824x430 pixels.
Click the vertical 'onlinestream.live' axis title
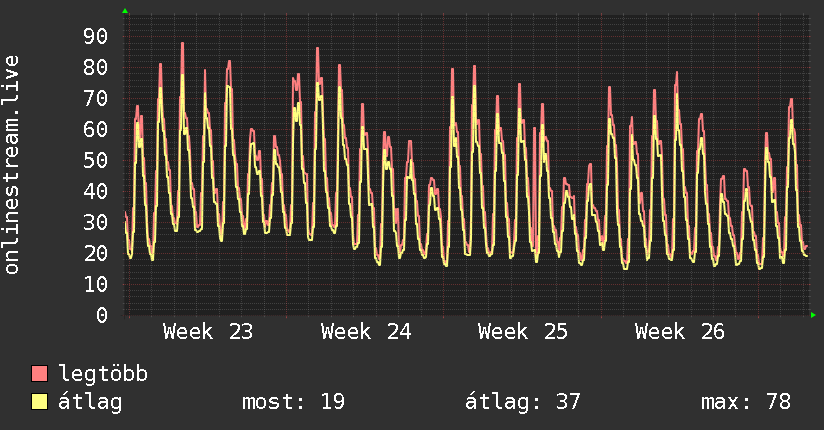pos(11,165)
